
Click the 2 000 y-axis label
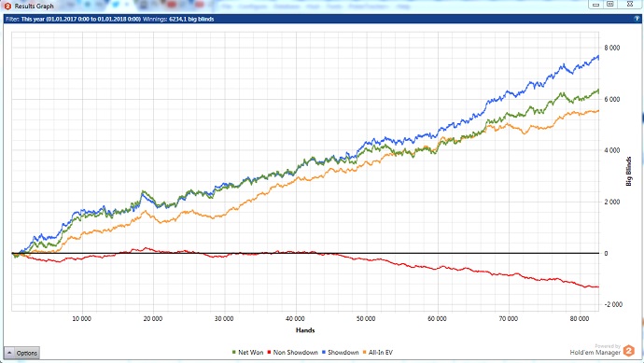pyautogui.click(x=611, y=202)
